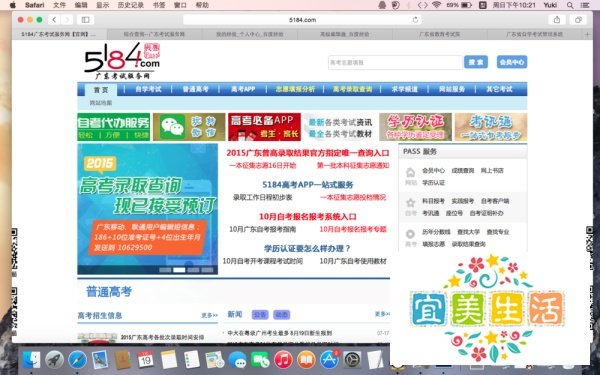
Task: Open 其它考试 in the navigation bar
Action: [x=499, y=89]
